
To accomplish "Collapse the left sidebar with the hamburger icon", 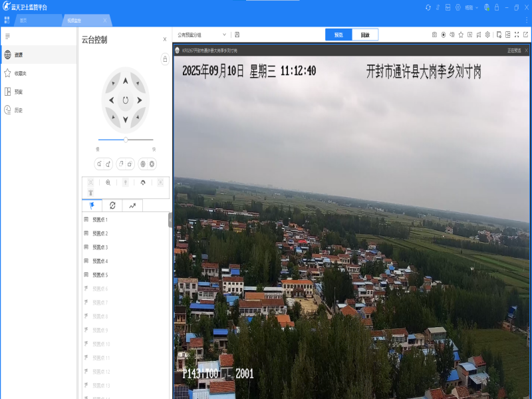I will pyautogui.click(x=7, y=35).
